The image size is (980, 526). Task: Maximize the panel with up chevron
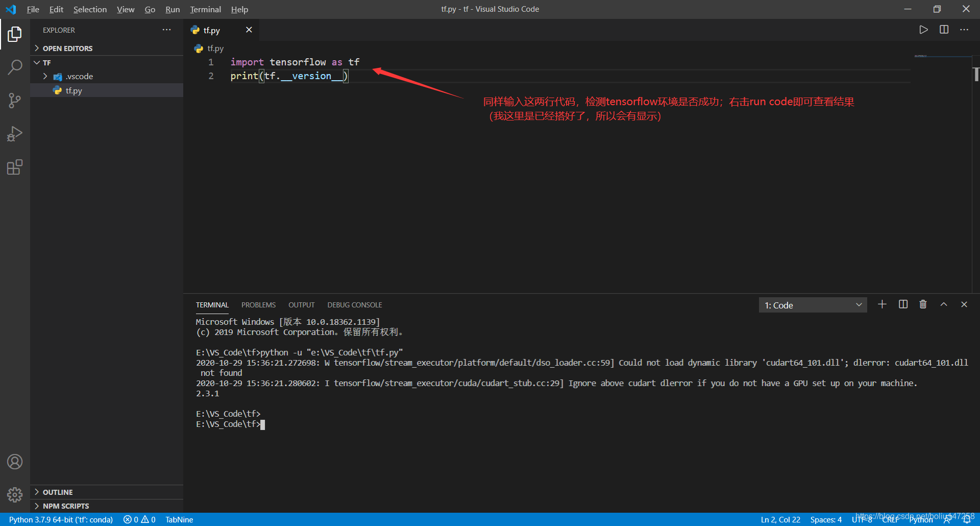(944, 304)
